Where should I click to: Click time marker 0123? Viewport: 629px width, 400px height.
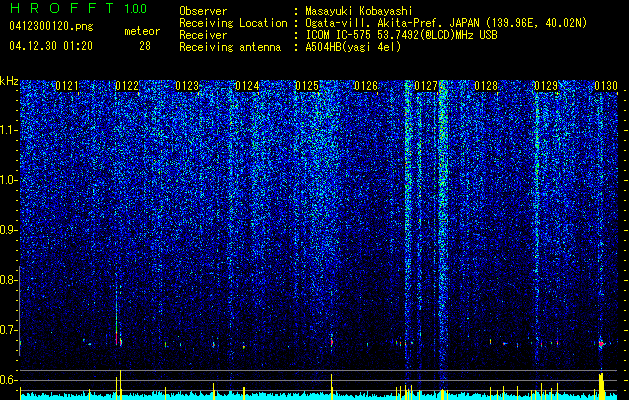(187, 85)
